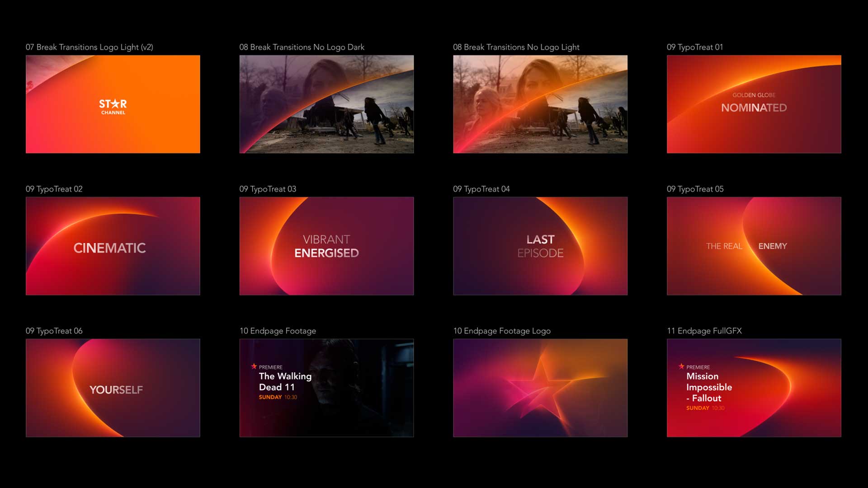This screenshot has width=868, height=488.
Task: Click the Mission Impossible - Fallout title text
Action: pos(708,387)
